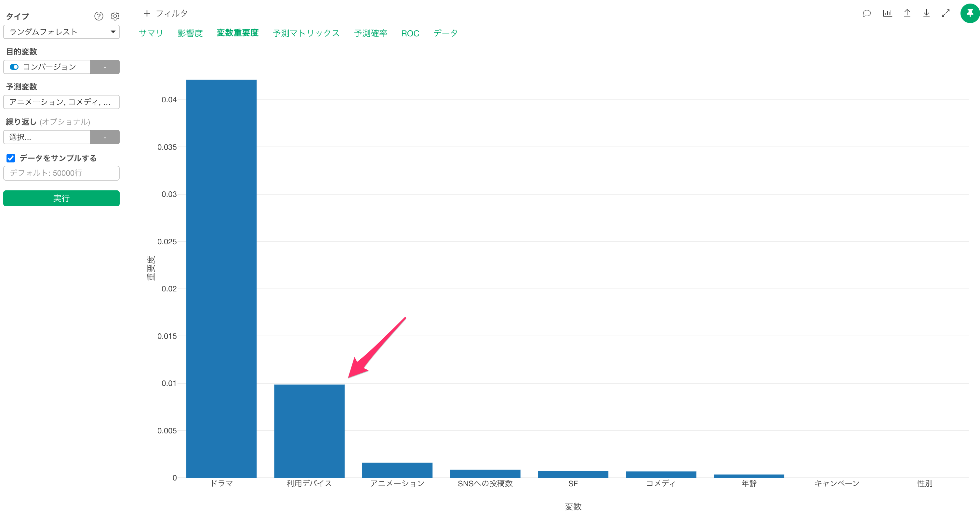Switch to 予測マトリックス tab

pyautogui.click(x=306, y=33)
